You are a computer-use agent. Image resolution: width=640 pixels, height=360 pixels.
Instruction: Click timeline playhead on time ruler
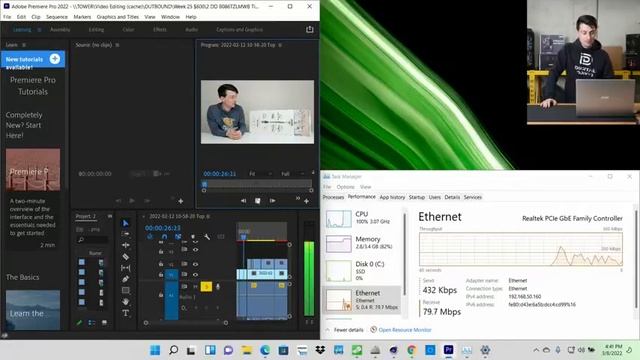243,236
